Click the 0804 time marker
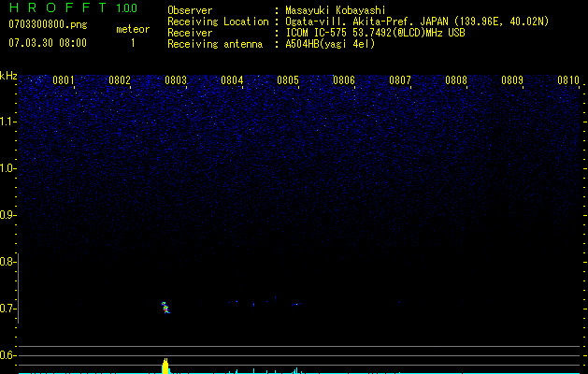The height and width of the screenshot is (374, 588). click(232, 80)
